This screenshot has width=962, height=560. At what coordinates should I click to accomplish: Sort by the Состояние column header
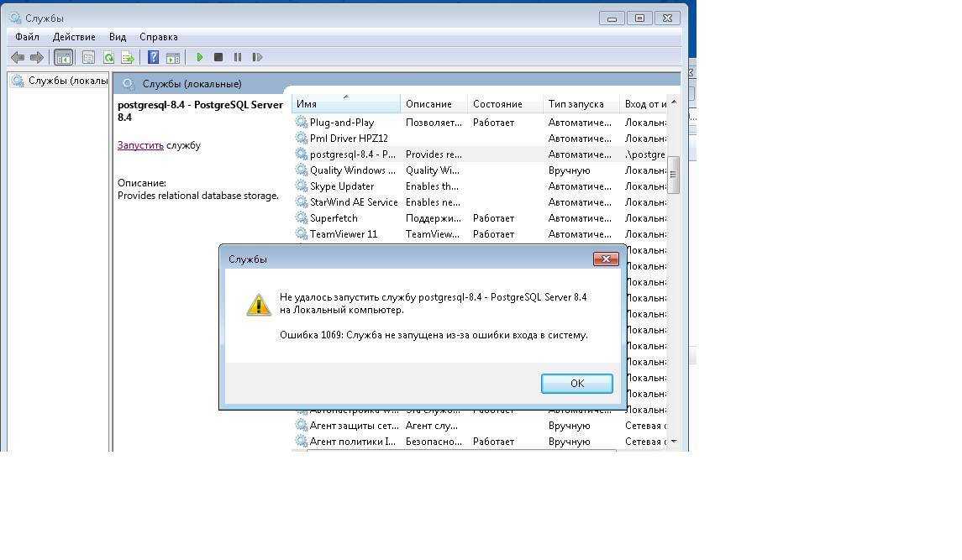tap(505, 103)
